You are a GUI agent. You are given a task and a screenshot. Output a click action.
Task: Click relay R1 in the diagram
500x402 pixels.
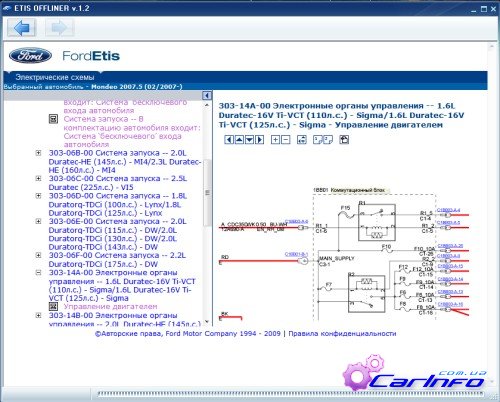377,222
